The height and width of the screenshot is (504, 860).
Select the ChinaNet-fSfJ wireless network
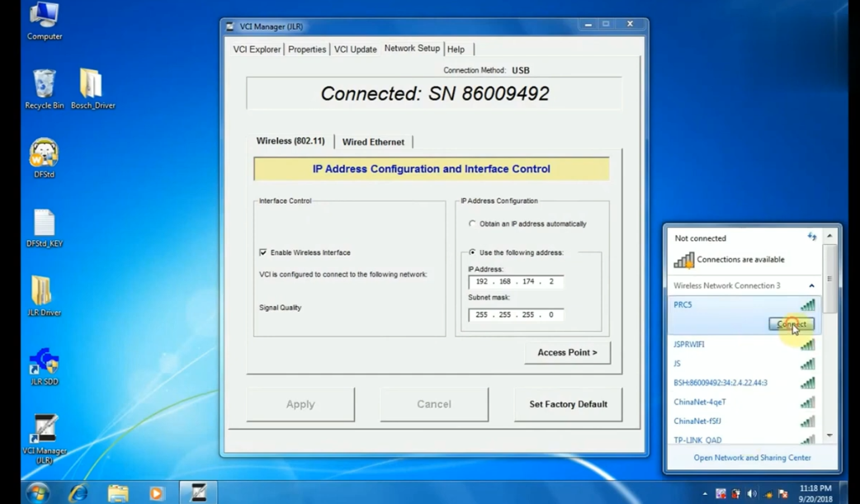tap(744, 422)
